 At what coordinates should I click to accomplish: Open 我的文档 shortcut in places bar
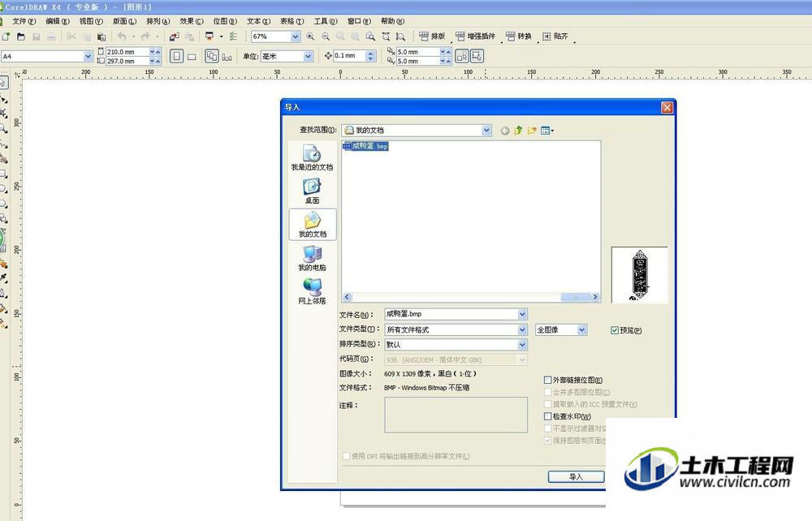coord(313,225)
